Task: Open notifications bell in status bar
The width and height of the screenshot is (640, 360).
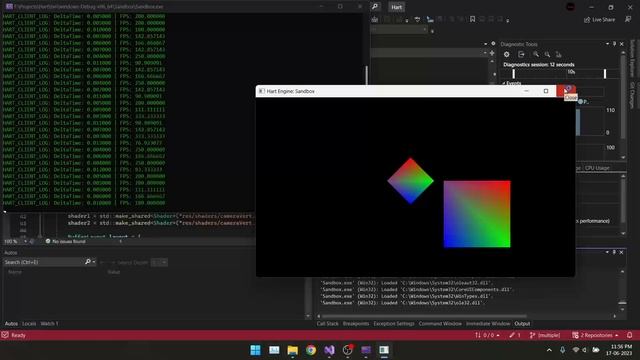Action: point(629,335)
